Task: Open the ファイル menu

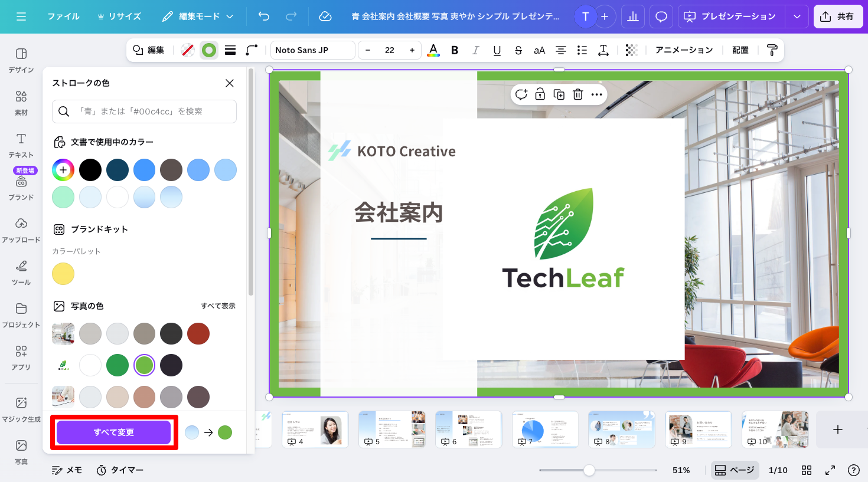Action: coord(63,17)
